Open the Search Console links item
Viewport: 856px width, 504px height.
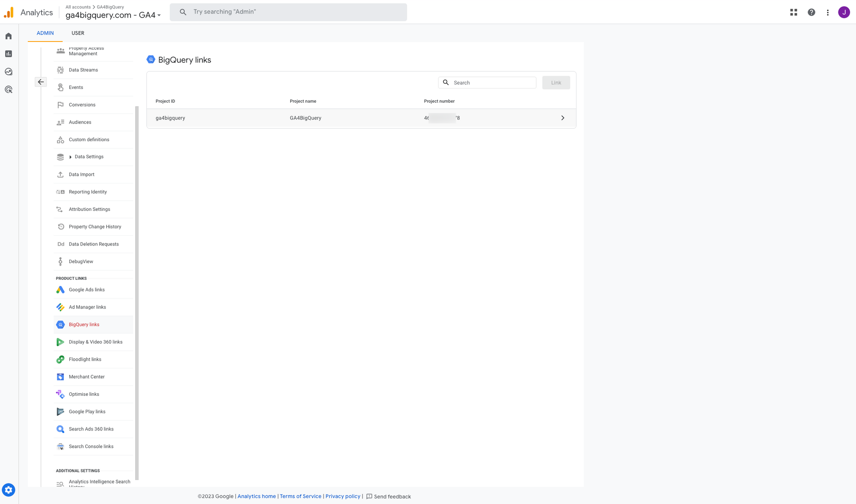pyautogui.click(x=91, y=446)
